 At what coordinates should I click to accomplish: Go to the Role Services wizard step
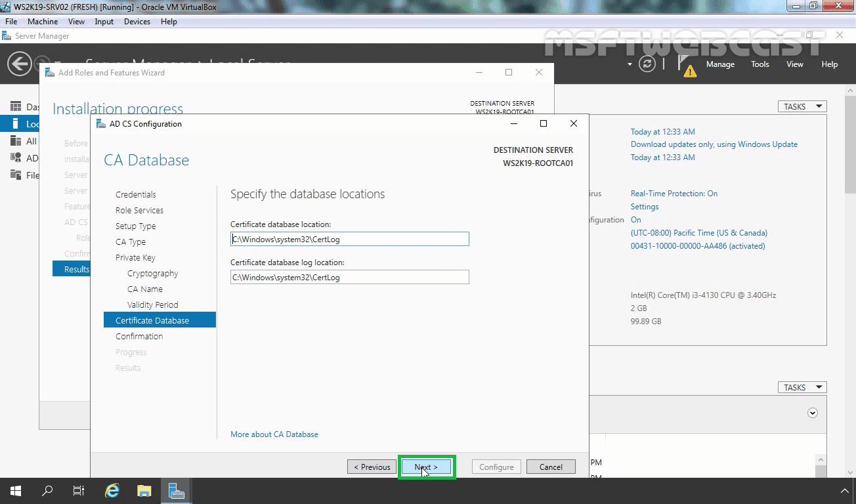pyautogui.click(x=139, y=211)
